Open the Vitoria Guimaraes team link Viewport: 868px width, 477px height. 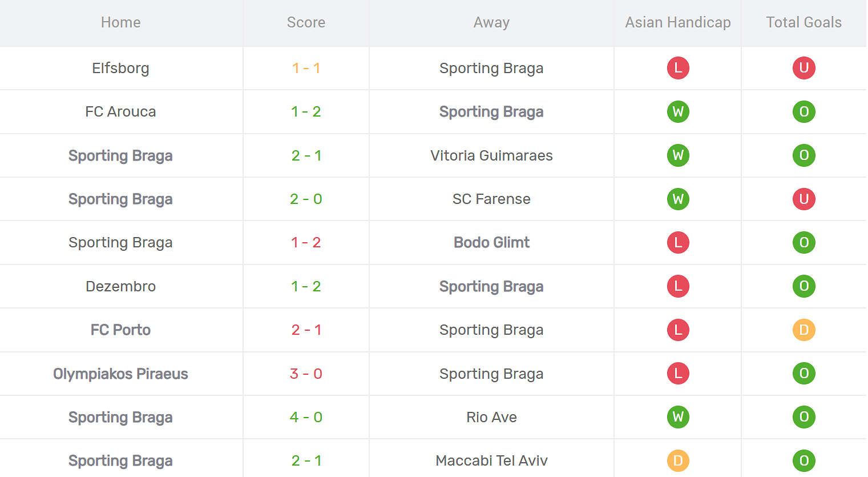click(x=491, y=155)
